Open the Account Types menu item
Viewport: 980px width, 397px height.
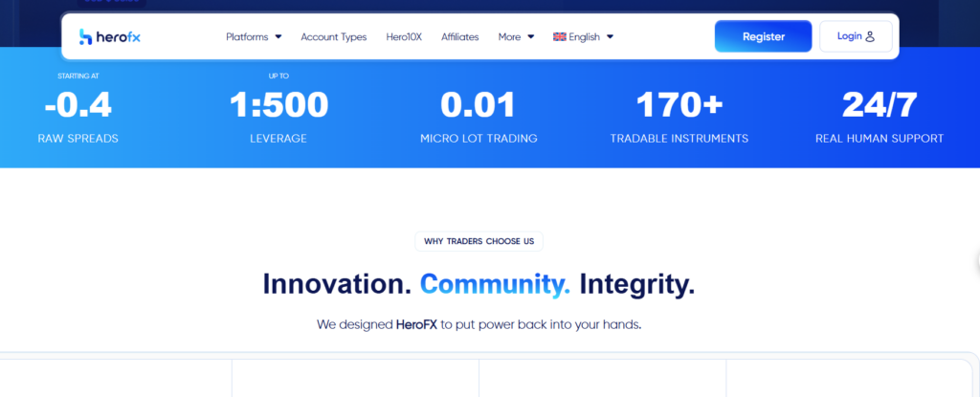click(x=333, y=37)
